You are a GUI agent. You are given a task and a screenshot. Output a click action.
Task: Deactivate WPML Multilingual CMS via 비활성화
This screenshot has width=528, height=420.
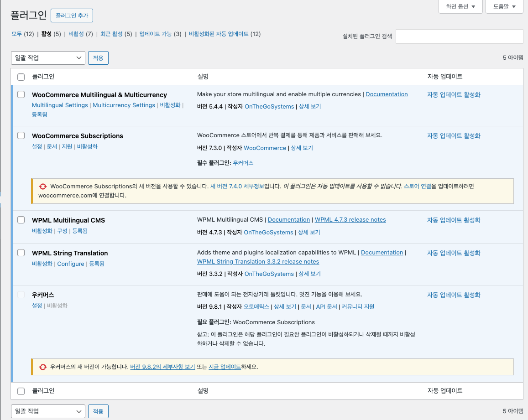[x=42, y=231]
